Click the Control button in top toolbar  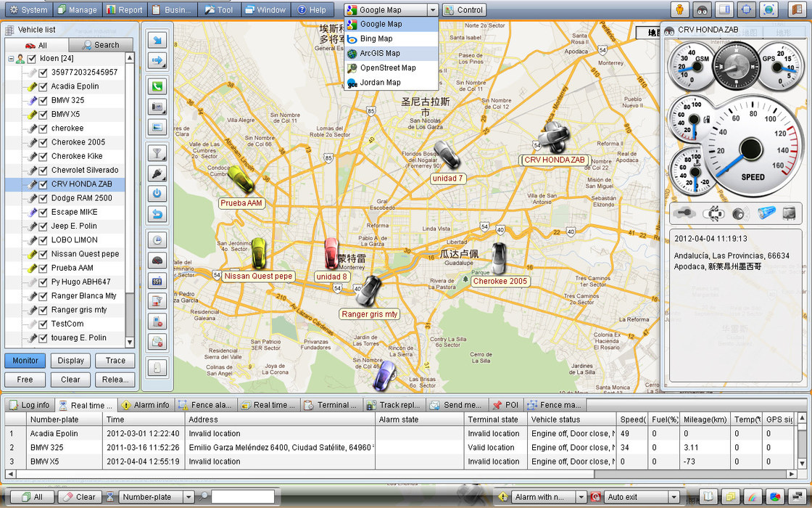pos(463,10)
